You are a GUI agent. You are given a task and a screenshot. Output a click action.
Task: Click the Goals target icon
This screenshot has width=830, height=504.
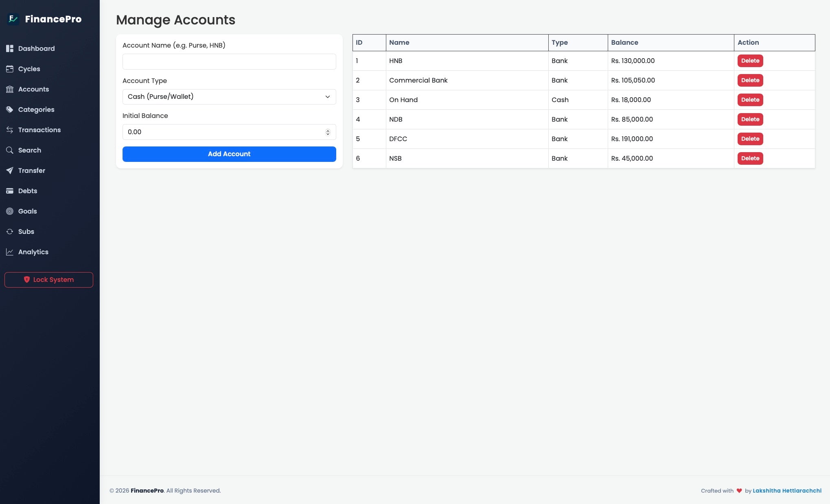[x=10, y=211]
